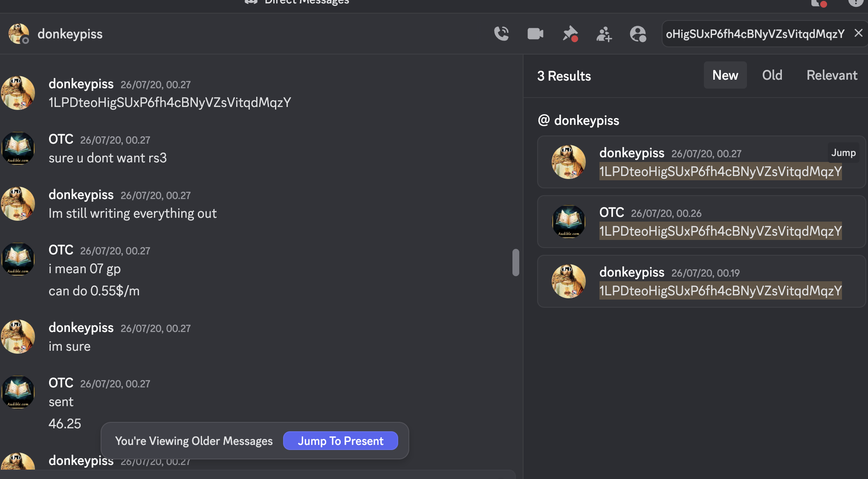
Task: Click donkeypiss avatar in header
Action: coord(19,34)
